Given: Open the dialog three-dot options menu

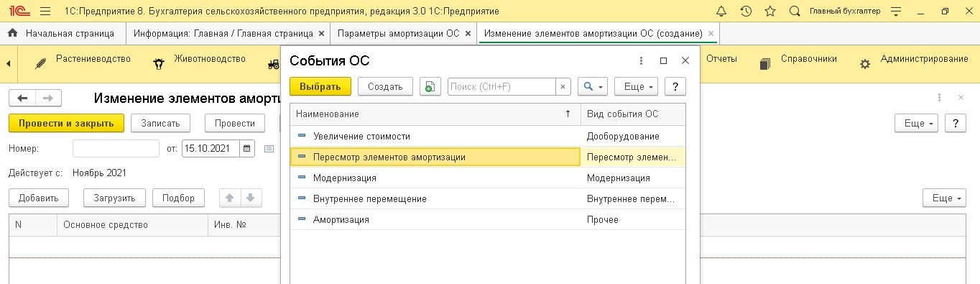Looking at the screenshot, I should (641, 61).
